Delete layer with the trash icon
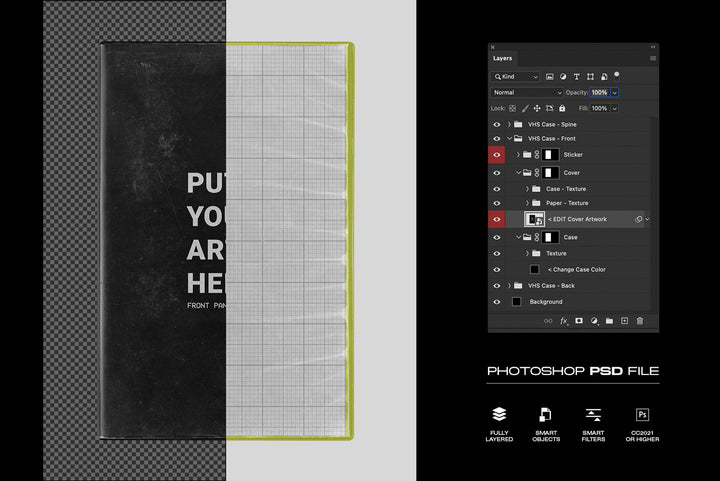720x481 pixels. [x=640, y=321]
